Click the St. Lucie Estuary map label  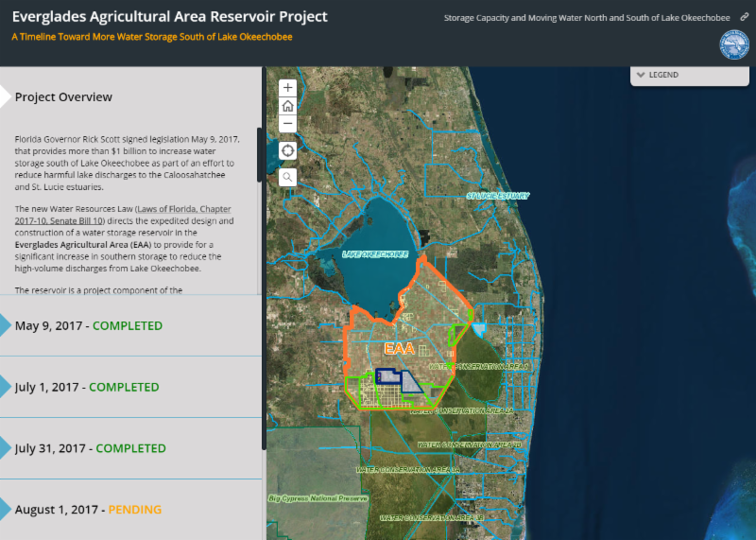click(498, 196)
